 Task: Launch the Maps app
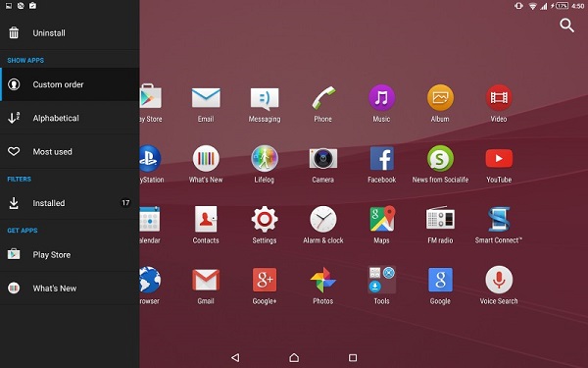381,226
